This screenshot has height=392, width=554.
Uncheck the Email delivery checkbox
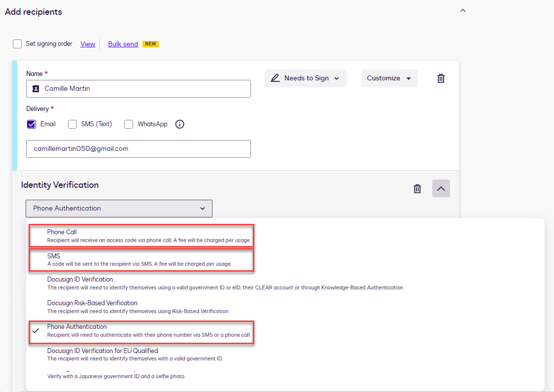pos(32,124)
